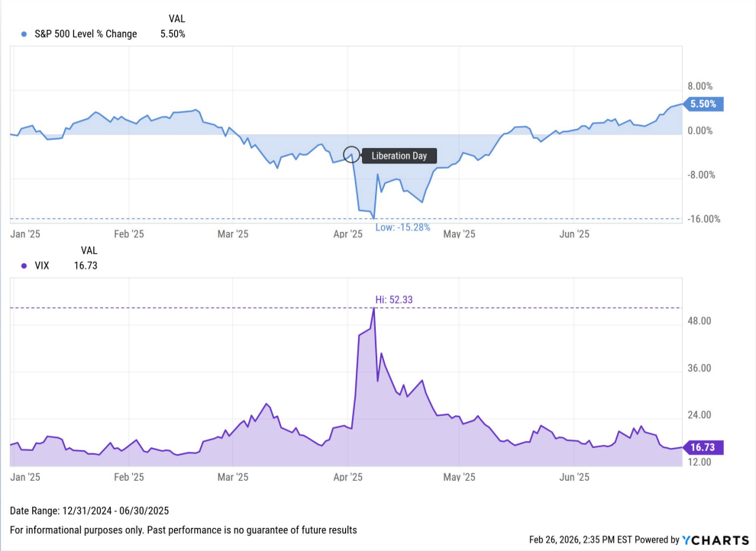The image size is (756, 551).
Task: Click the 48.00 label on the VIX y-axis
Action: click(699, 321)
